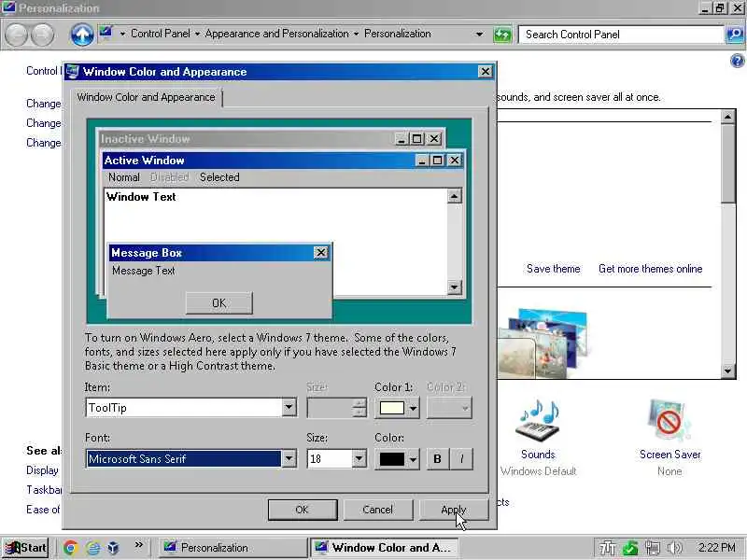Image resolution: width=747 pixels, height=560 pixels.
Task: Select the Window Color and Appearance tab
Action: pyautogui.click(x=146, y=97)
